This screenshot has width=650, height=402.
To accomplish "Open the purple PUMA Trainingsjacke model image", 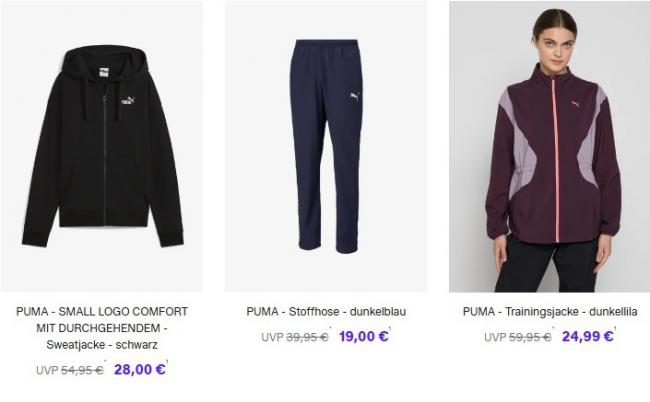I will [x=549, y=146].
